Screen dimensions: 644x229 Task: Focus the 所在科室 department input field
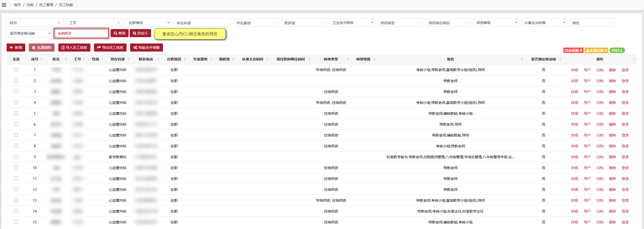click(x=202, y=23)
